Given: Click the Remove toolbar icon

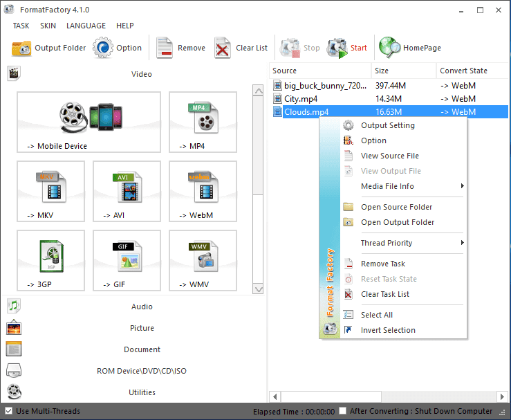Looking at the screenshot, I should 165,48.
